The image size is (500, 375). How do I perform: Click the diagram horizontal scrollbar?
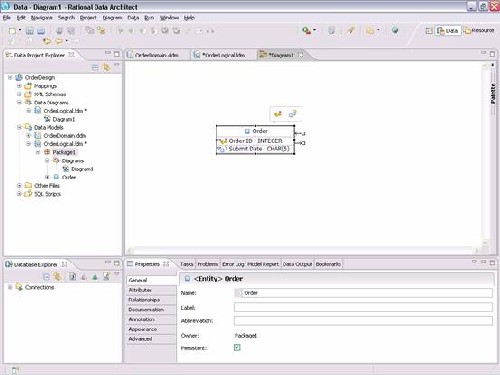(x=303, y=251)
